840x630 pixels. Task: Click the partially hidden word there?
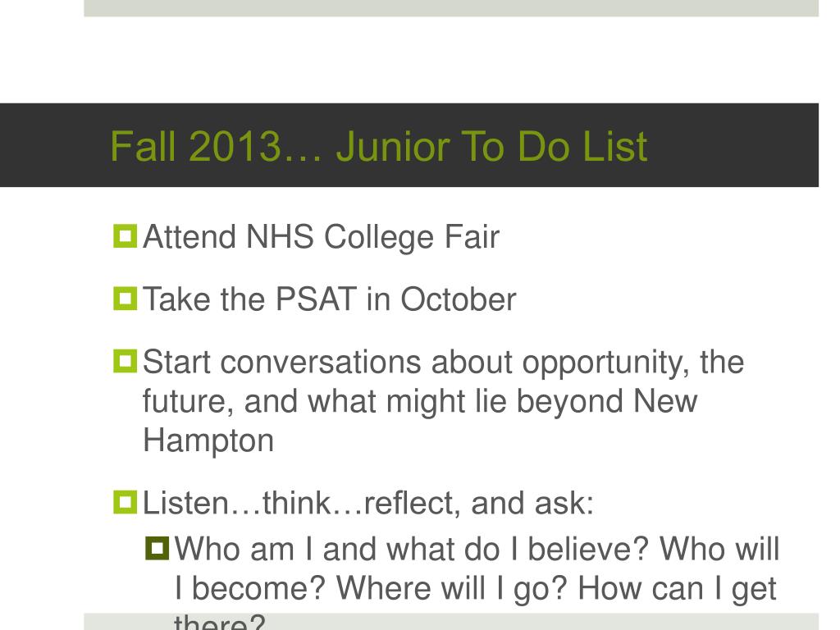220,622
